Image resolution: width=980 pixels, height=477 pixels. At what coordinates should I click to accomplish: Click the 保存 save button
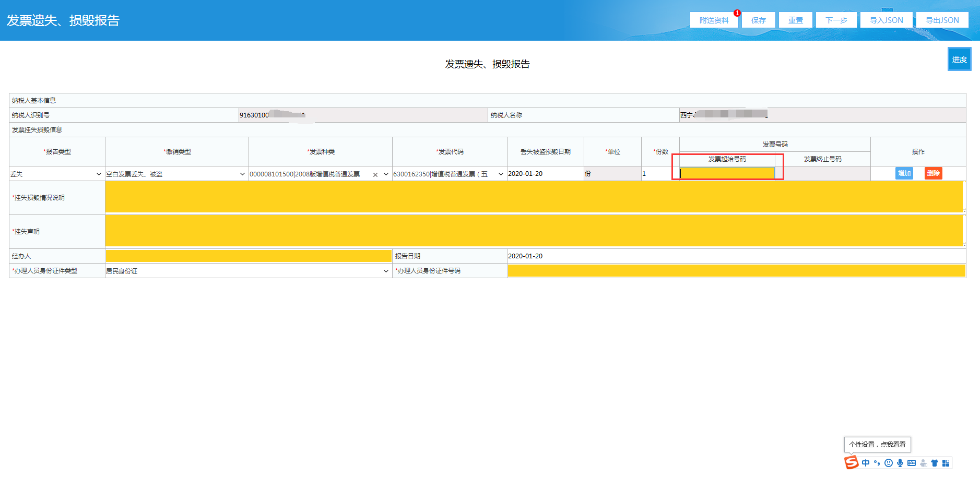click(x=758, y=20)
